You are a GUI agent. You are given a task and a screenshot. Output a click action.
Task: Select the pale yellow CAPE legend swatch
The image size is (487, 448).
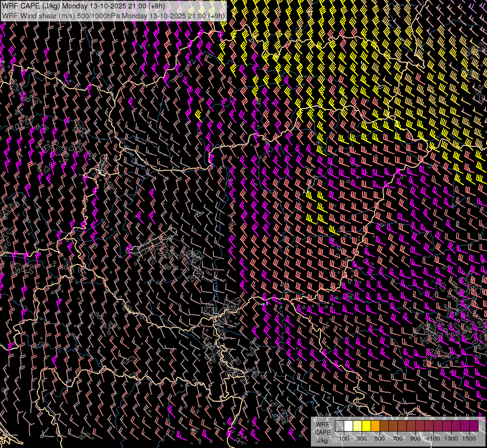[x=357, y=426]
